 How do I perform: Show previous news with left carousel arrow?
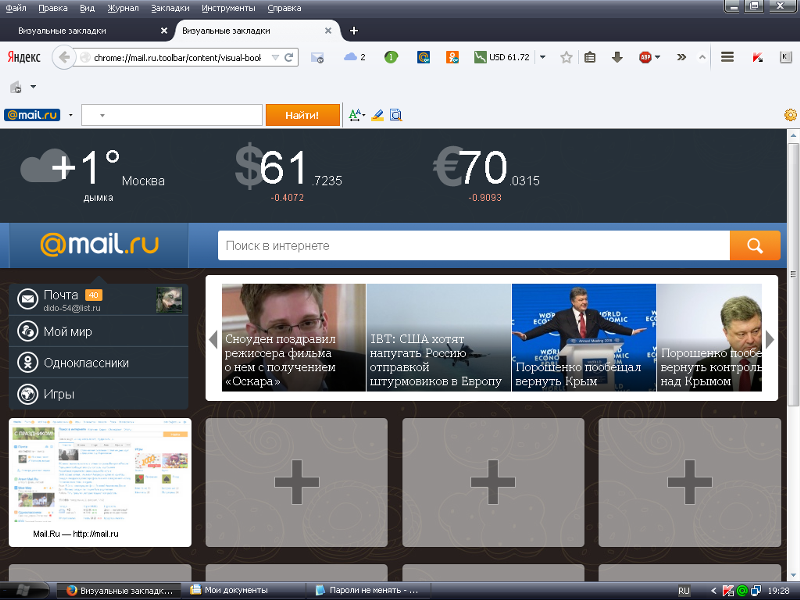tap(213, 339)
